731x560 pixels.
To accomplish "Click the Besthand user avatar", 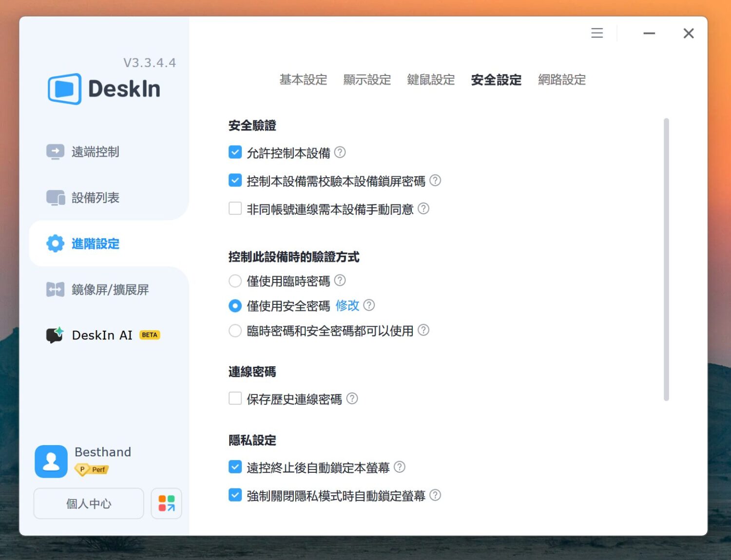I will tap(51, 461).
